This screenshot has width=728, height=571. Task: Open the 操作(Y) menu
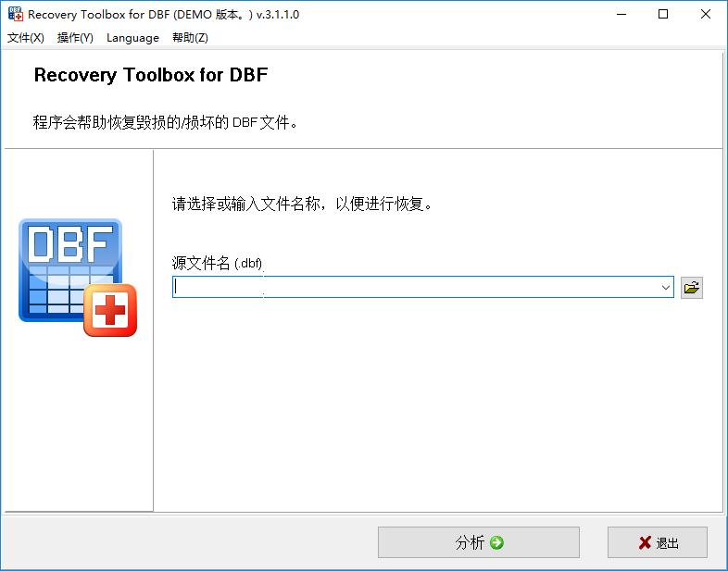tap(75, 38)
